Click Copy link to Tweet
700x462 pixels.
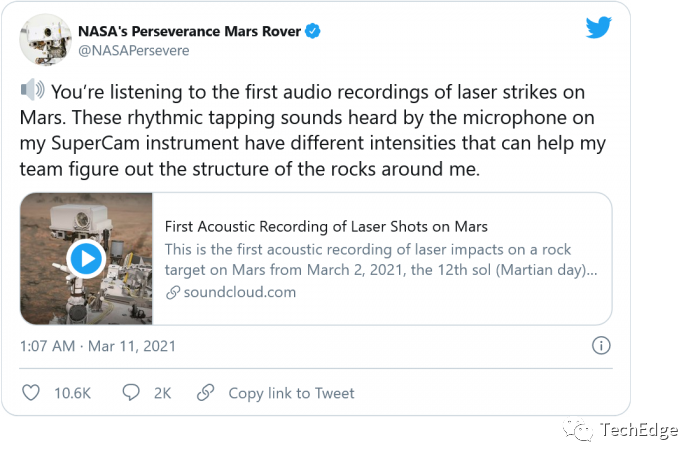[x=291, y=393]
